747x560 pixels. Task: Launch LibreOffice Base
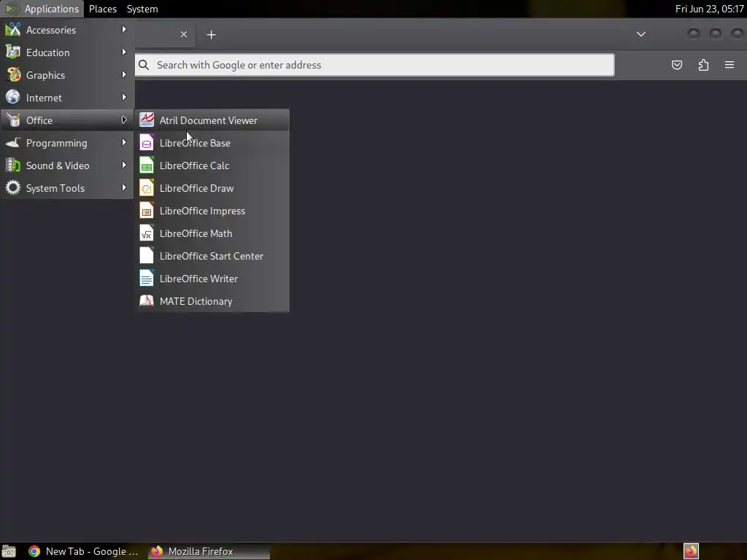click(212, 143)
